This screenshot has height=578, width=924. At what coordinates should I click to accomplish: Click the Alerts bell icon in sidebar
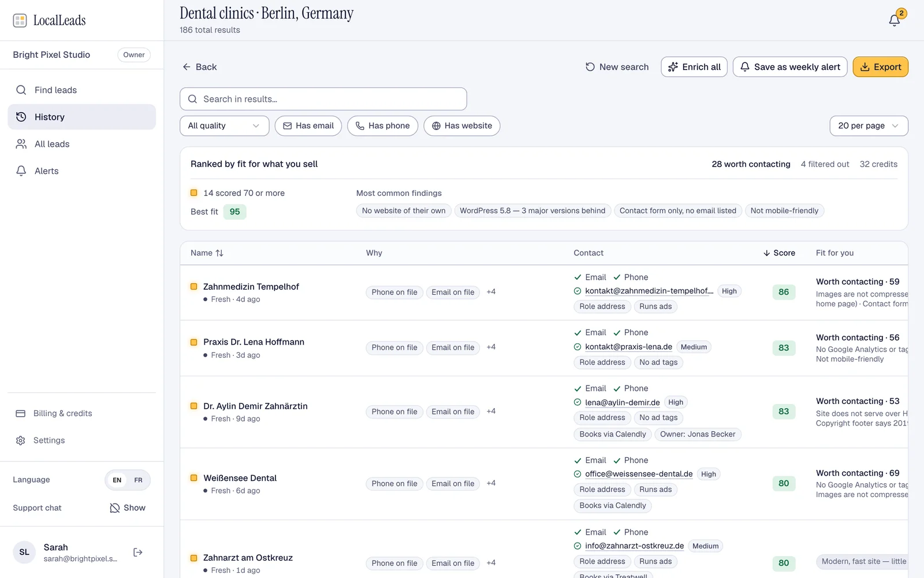coord(21,171)
